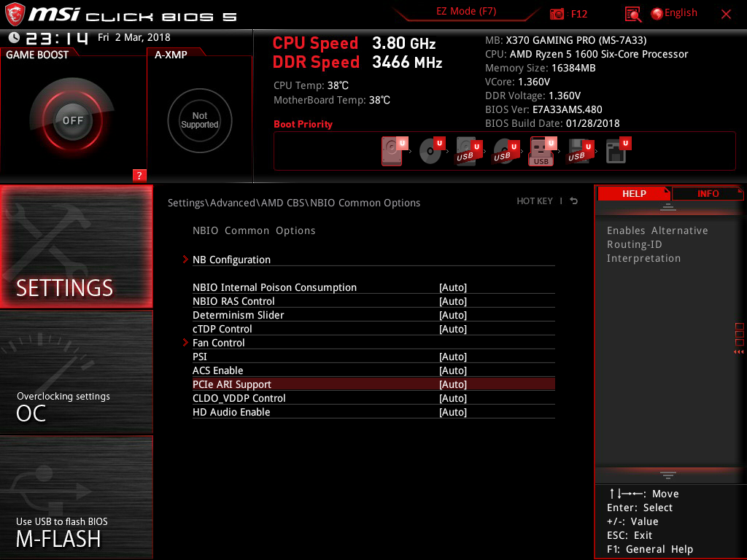Click the clock icon beside the time
747x560 pixels.
[15, 37]
